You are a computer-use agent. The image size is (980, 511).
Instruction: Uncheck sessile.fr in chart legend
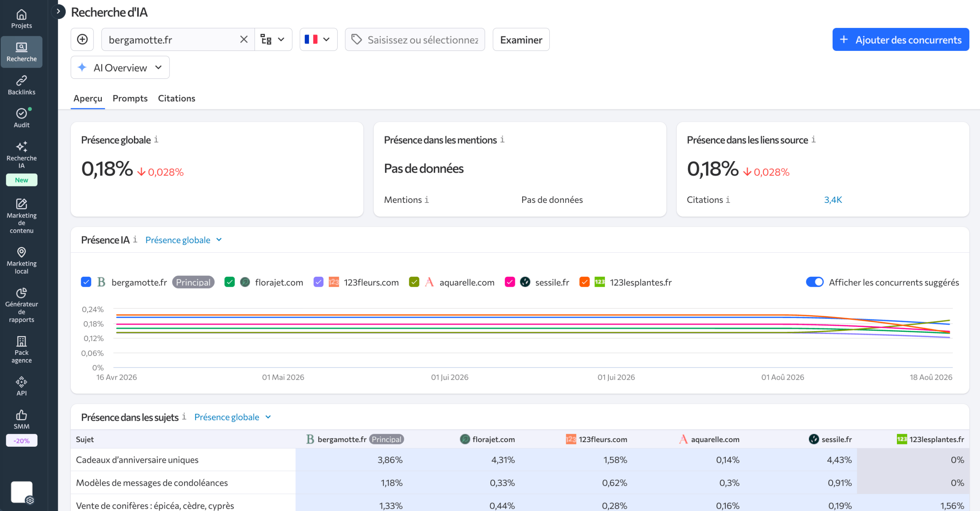tap(510, 282)
